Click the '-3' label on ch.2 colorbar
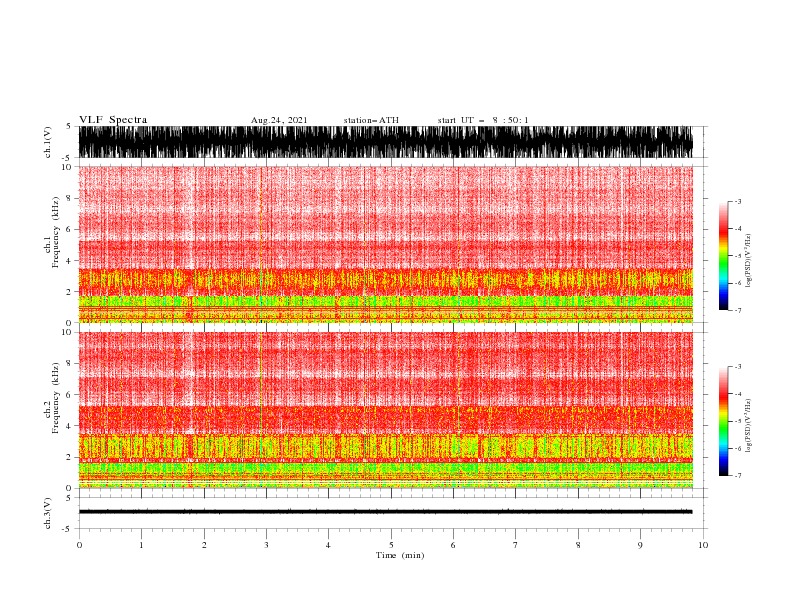This screenshot has width=792, height=612. point(737,367)
